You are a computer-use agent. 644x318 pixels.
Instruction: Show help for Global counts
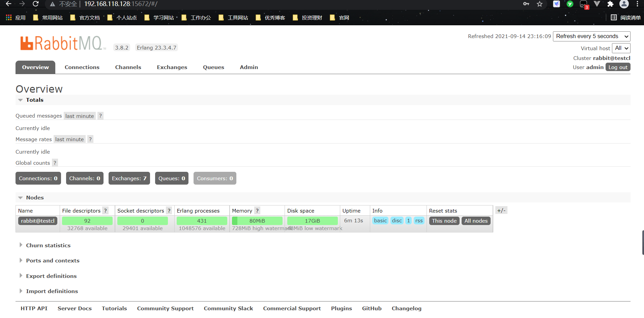point(55,163)
